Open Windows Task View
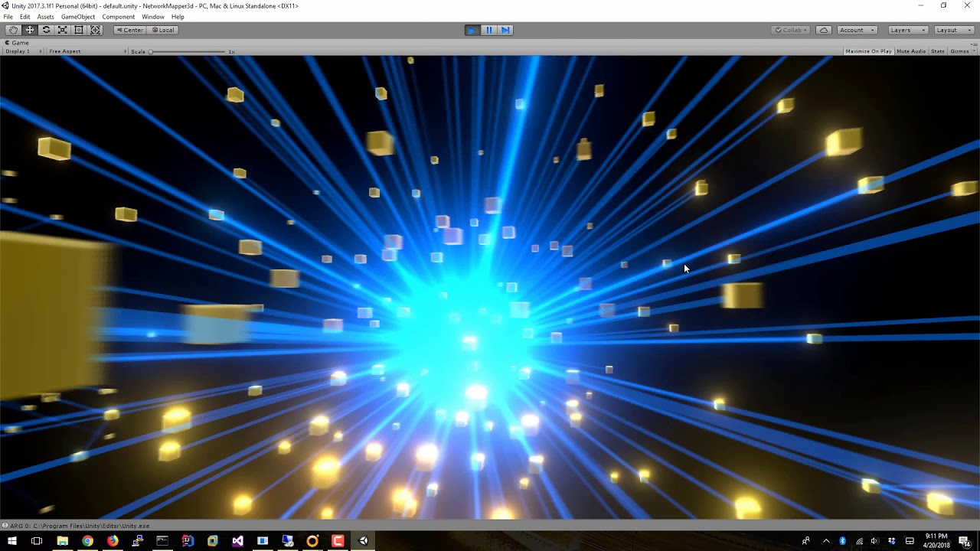980x551 pixels. tap(37, 541)
